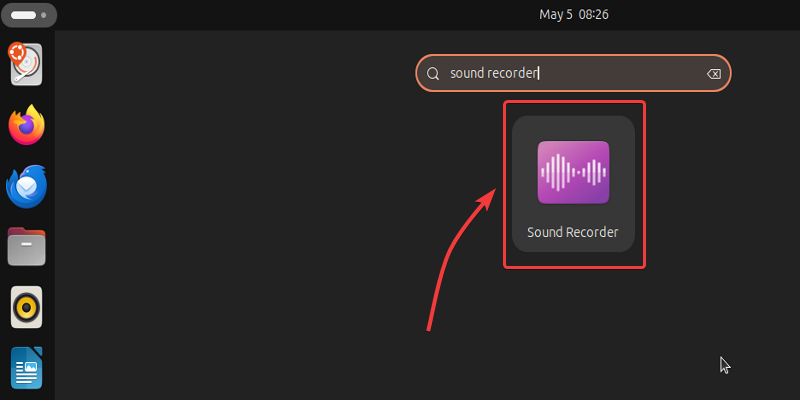Click the magnifier icon in search bar
800x400 pixels.
pyautogui.click(x=433, y=74)
